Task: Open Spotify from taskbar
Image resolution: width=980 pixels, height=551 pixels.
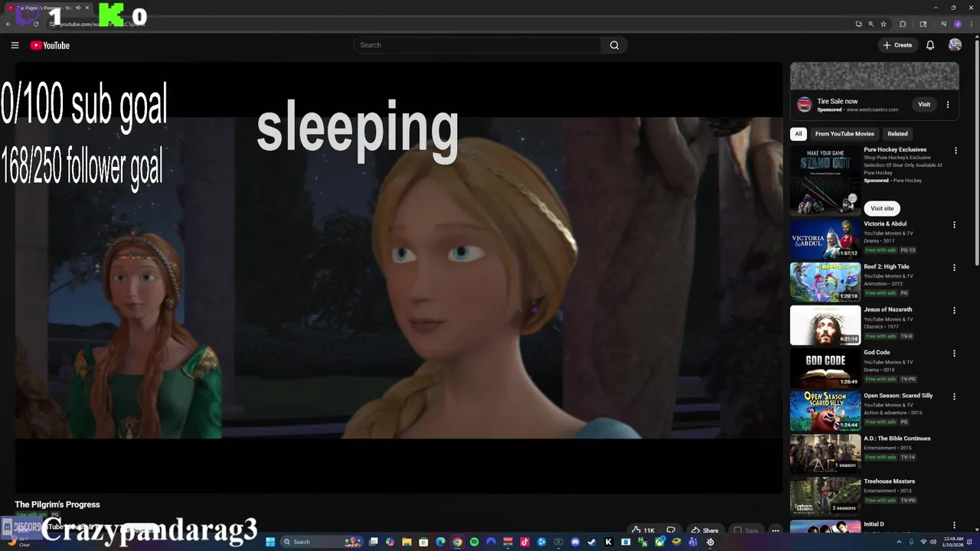Action: (x=474, y=542)
